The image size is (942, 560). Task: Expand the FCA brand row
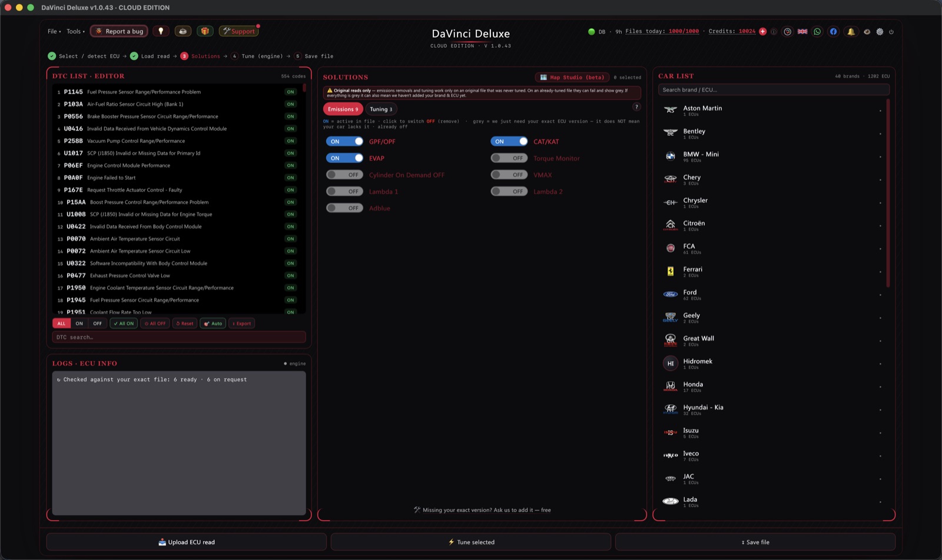pyautogui.click(x=771, y=248)
